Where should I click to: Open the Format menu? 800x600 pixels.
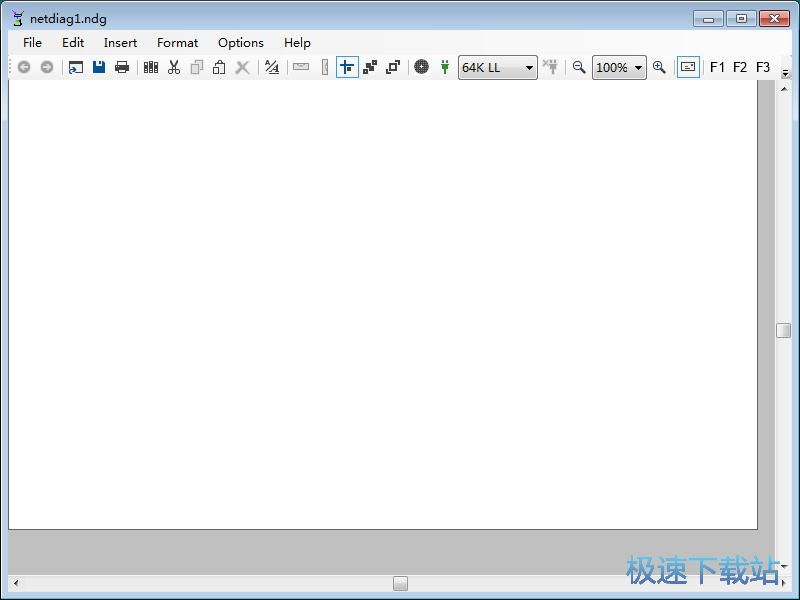(177, 43)
